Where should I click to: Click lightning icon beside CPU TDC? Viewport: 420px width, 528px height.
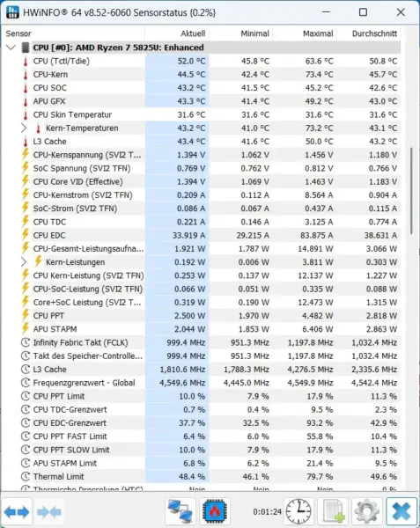pos(26,221)
